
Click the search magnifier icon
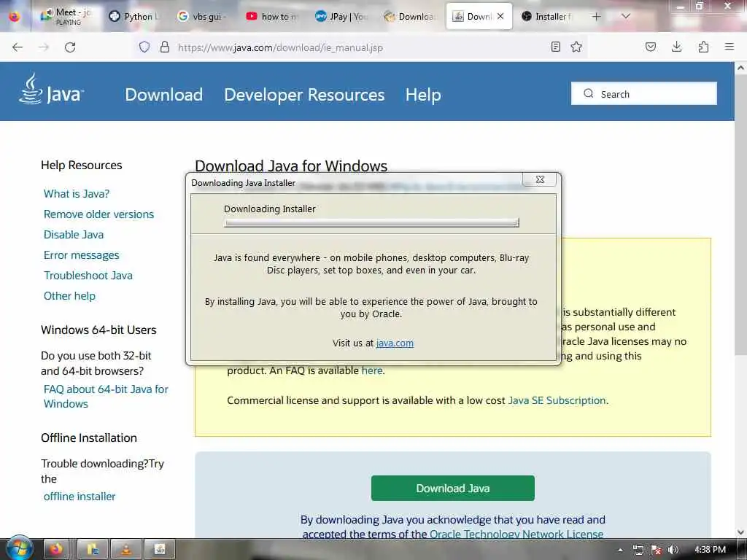(x=589, y=93)
